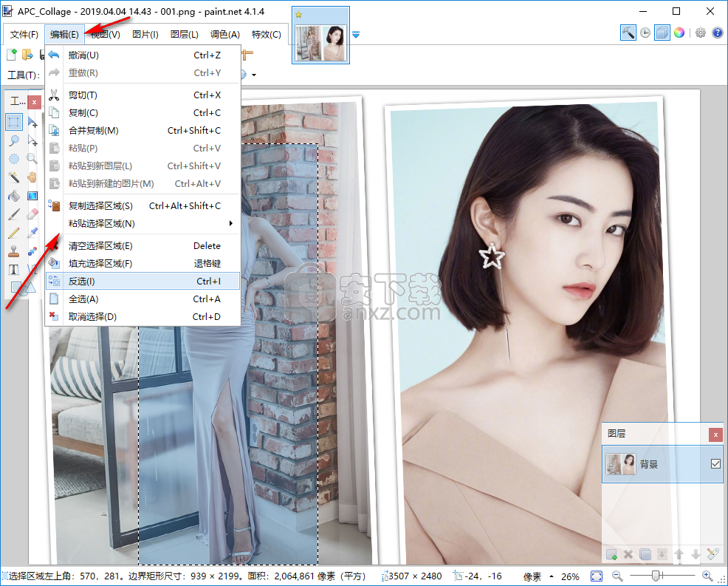Image resolution: width=728 pixels, height=586 pixels.
Task: Click the 3507 × 2480 image size text
Action: (x=415, y=576)
